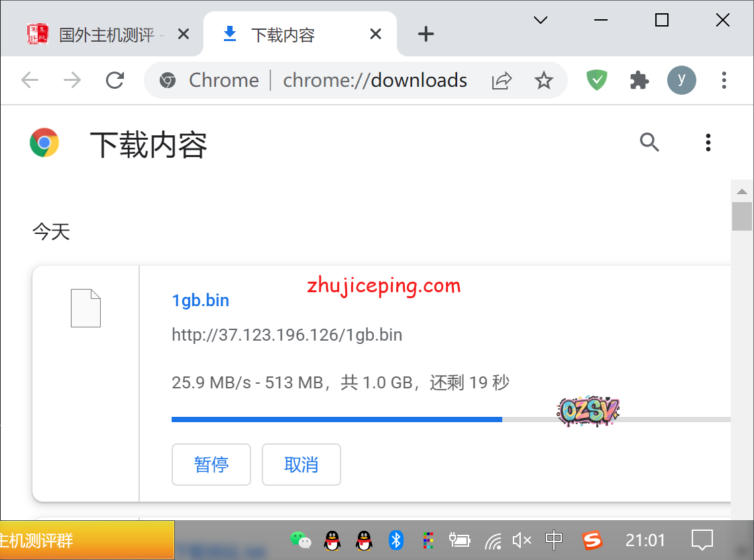
Task: Bookmark page with the star icon
Action: [x=543, y=81]
